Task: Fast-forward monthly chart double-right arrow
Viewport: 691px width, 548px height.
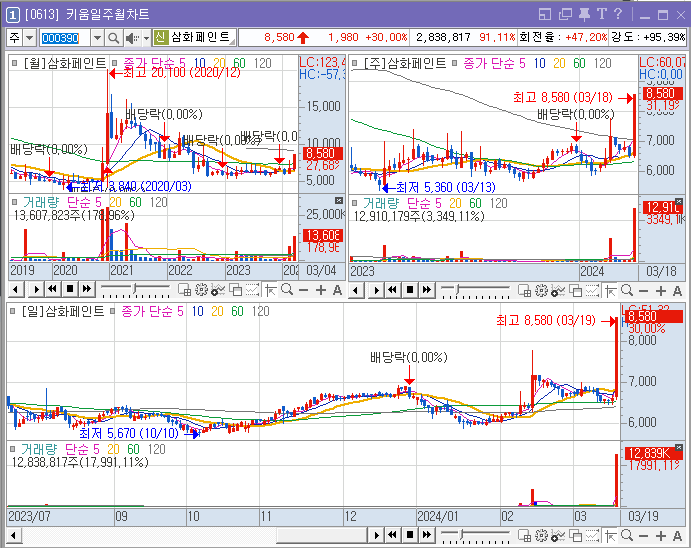Action: pos(87,289)
